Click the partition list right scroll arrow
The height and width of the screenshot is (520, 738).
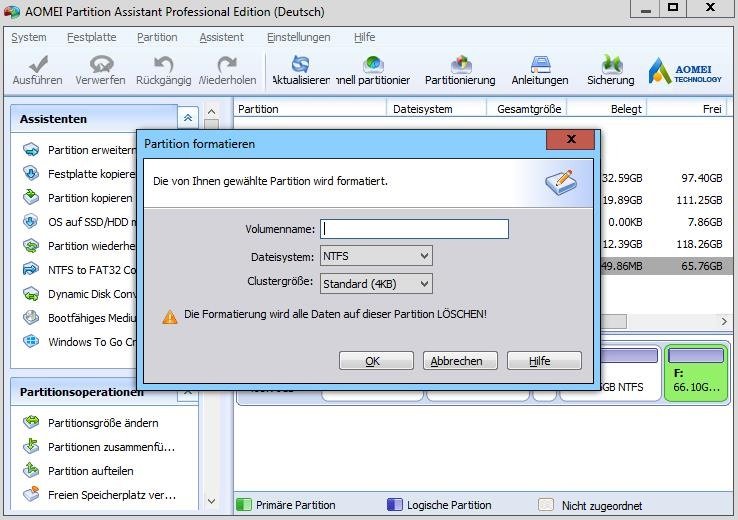[x=724, y=321]
